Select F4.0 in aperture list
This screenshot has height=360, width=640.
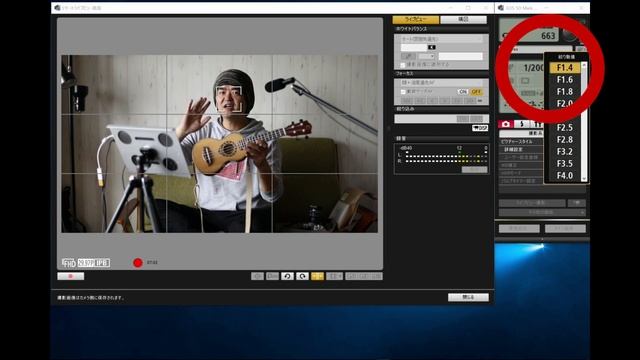565,176
